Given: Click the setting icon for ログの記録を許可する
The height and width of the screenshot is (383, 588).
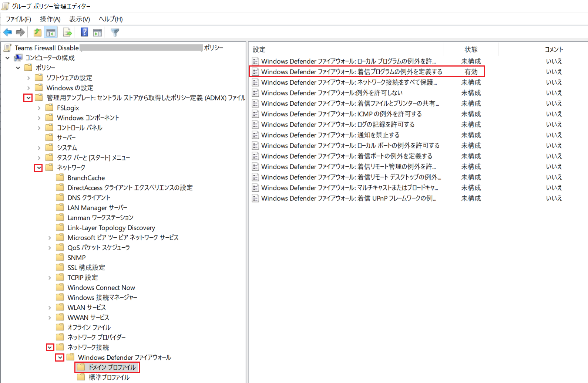Looking at the screenshot, I should point(256,125).
